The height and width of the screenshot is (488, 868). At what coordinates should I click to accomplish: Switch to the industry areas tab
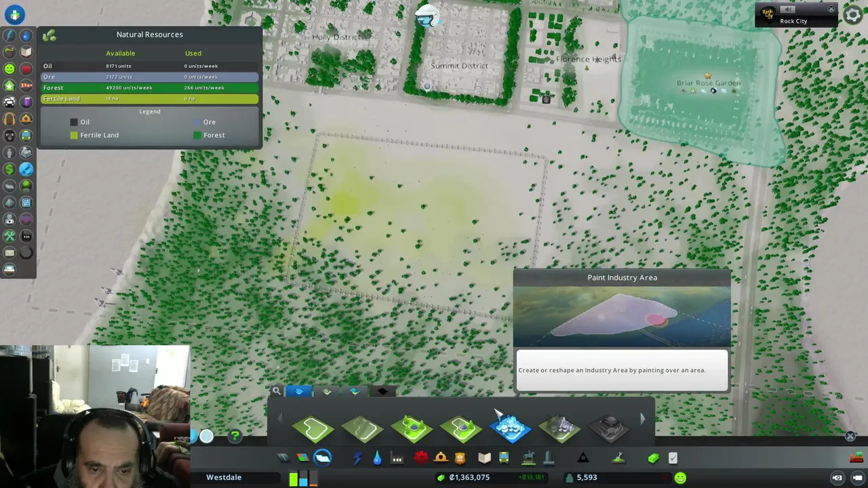tap(355, 391)
